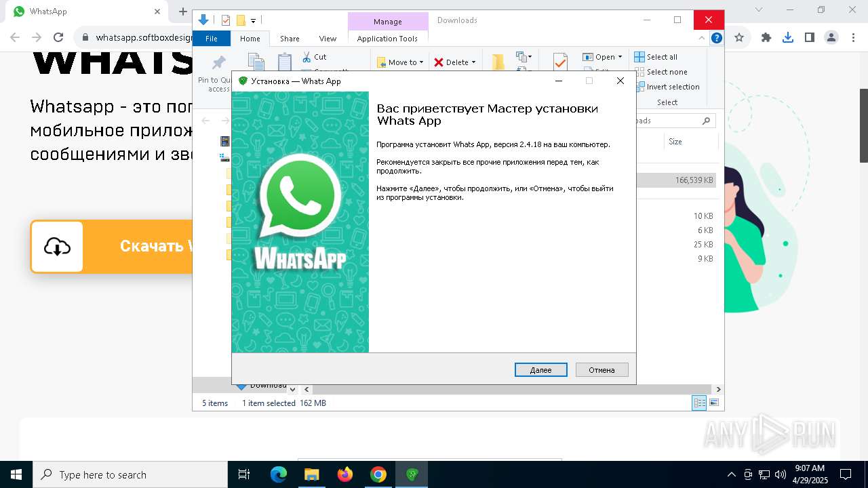The width and height of the screenshot is (868, 488).
Task: Open Task View on the taskbar
Action: tap(244, 474)
